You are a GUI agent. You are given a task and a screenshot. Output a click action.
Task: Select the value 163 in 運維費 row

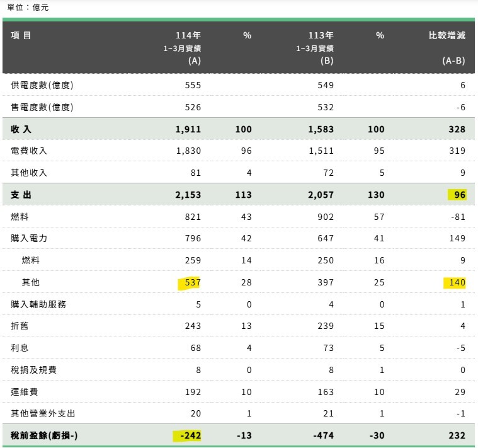tap(326, 392)
